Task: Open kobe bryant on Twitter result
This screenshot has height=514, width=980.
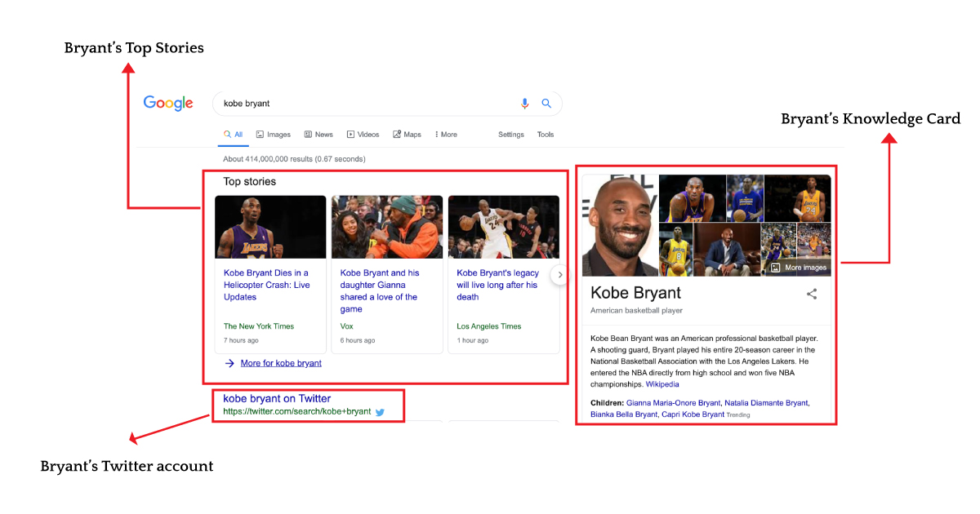Action: click(x=277, y=399)
